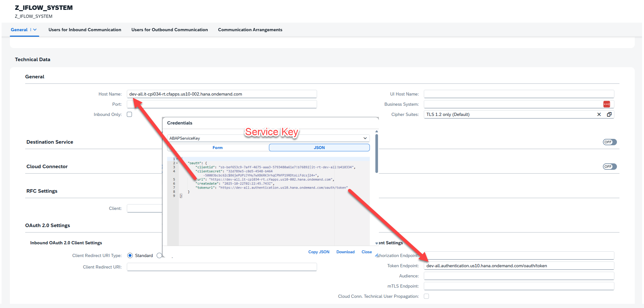The image size is (644, 308).
Task: Open the Communication Arrangements tab
Action: pos(250,30)
